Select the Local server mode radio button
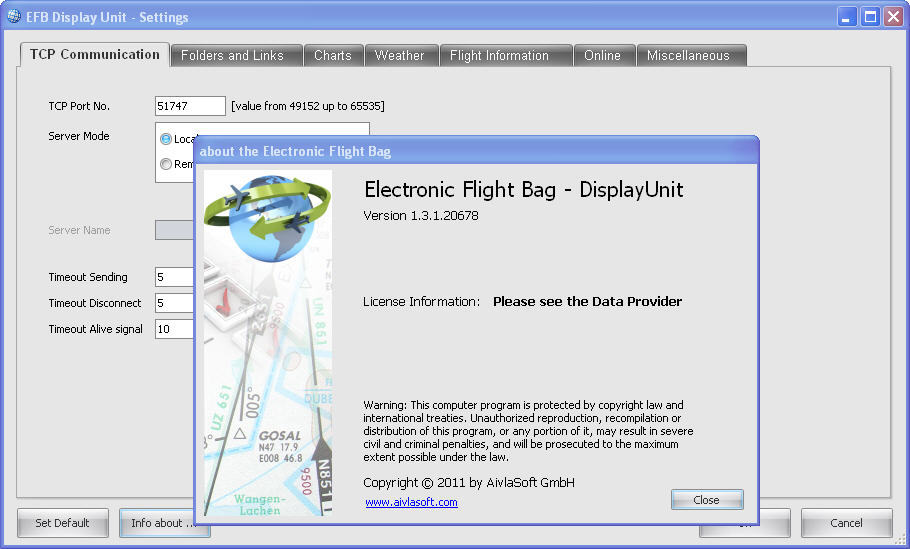Image resolution: width=910 pixels, height=549 pixels. 166,139
